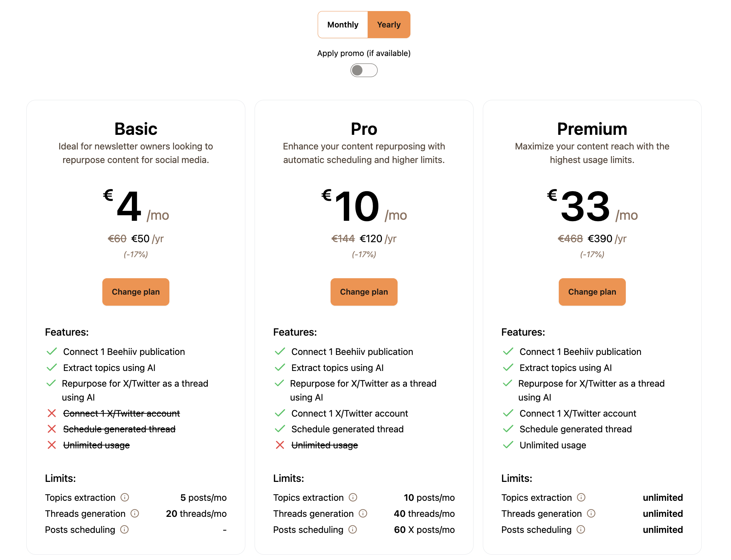Open info icon for Pro Threads generation
The height and width of the screenshot is (560, 731).
[363, 513]
